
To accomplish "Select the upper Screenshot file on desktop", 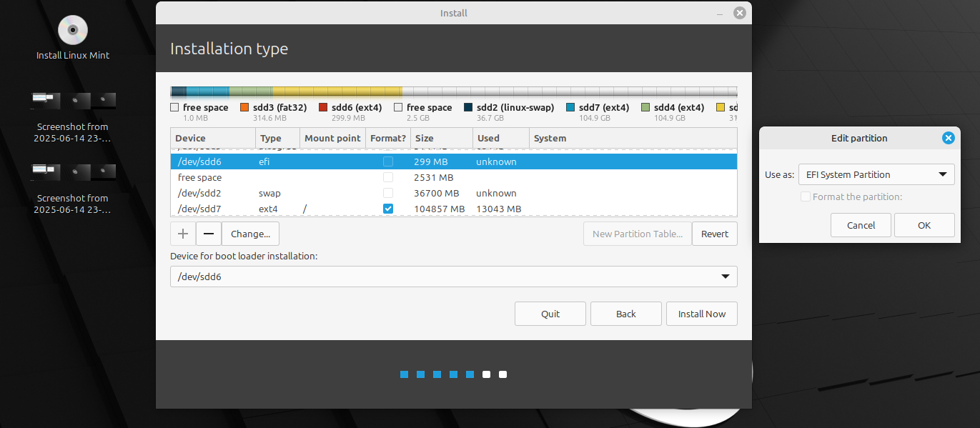I will [73, 116].
